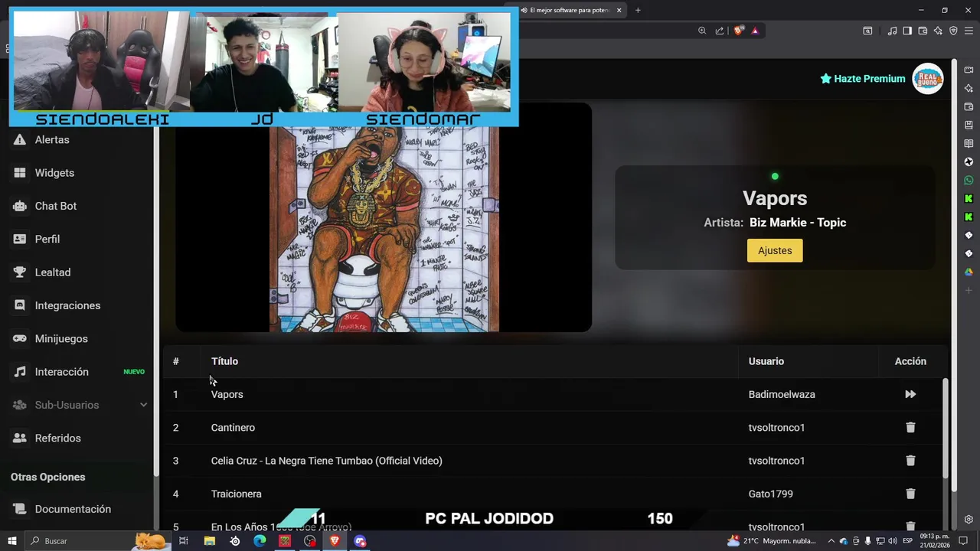Open the Perfil page

[47, 239]
